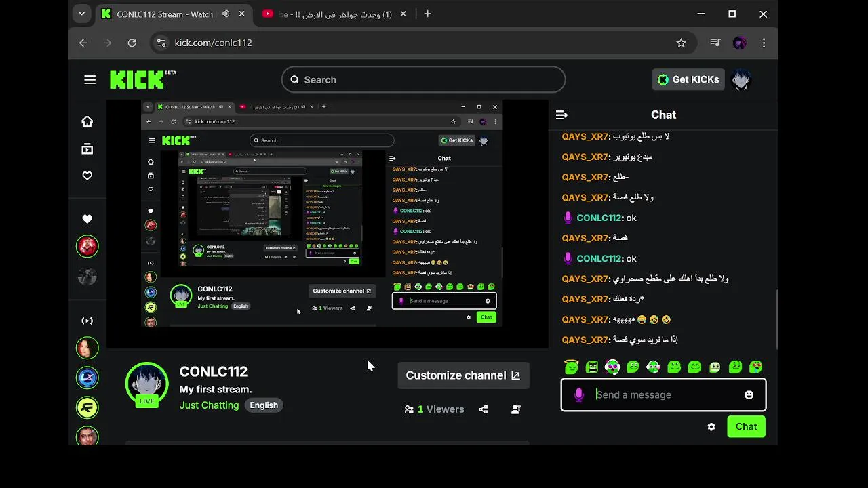Insert the fourth green smiling emote

click(x=633, y=367)
